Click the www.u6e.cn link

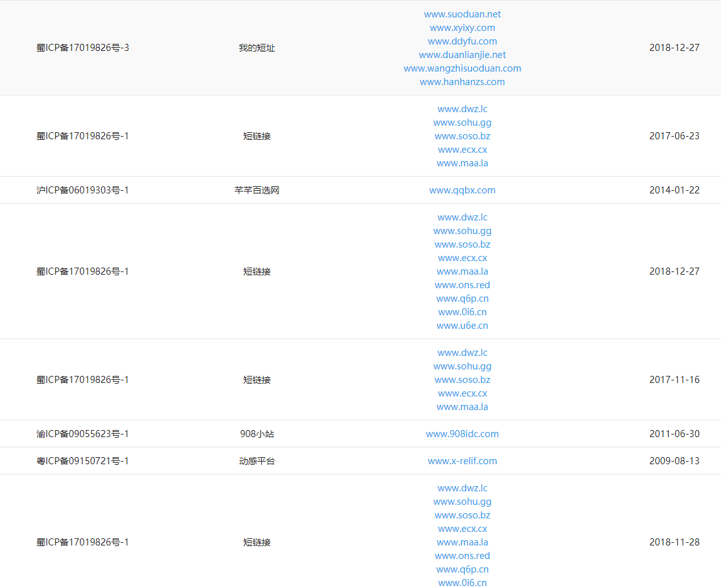462,325
